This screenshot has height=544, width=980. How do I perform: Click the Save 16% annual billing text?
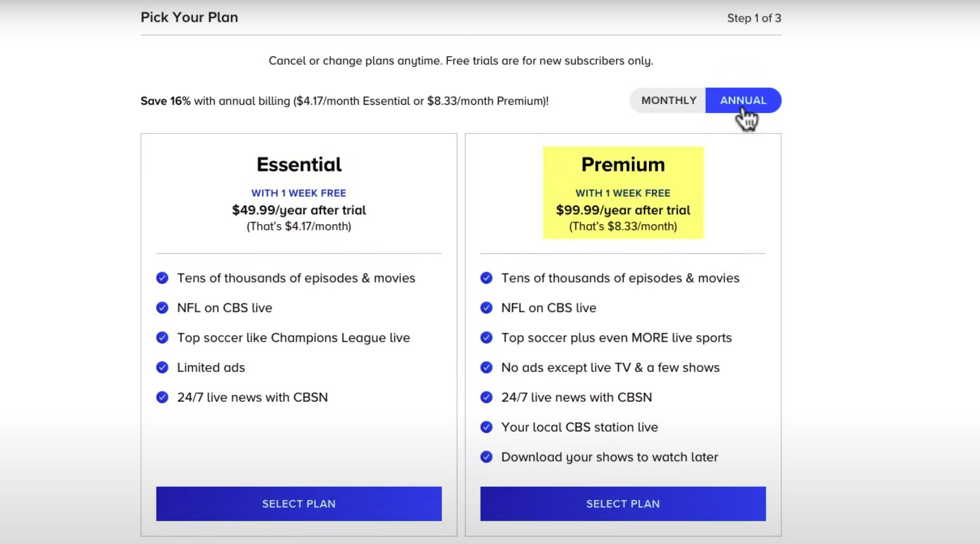pyautogui.click(x=344, y=101)
